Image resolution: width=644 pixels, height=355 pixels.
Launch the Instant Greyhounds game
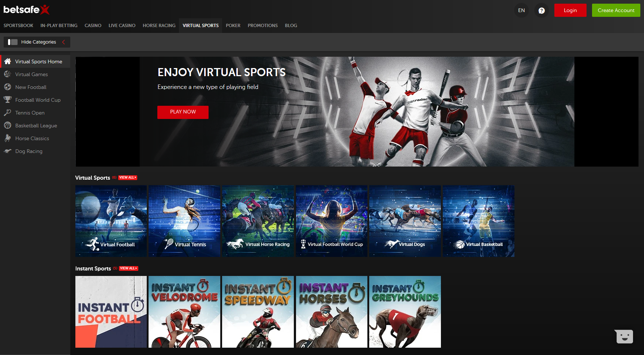coord(405,312)
